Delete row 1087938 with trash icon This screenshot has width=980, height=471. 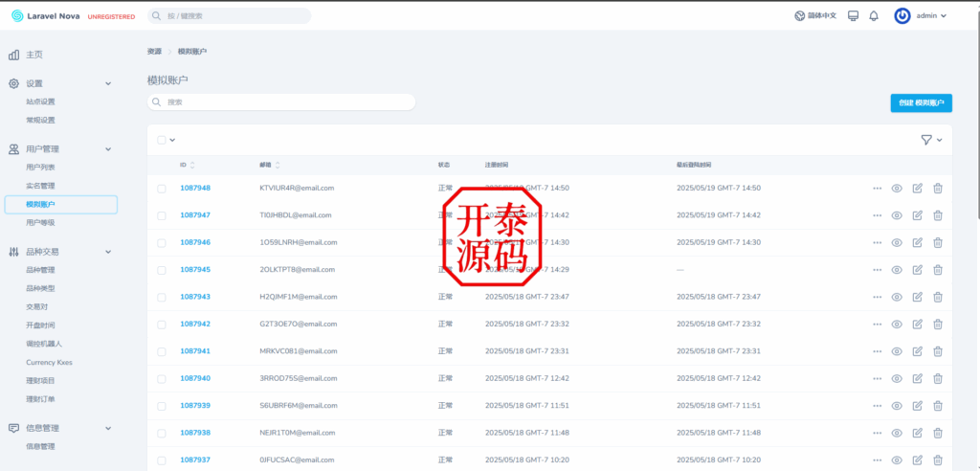pos(938,433)
